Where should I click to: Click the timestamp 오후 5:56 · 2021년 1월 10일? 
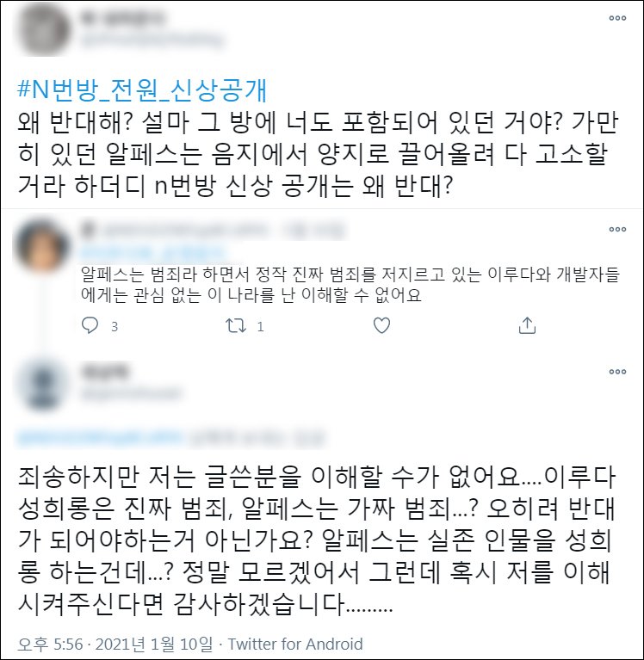coord(115,644)
